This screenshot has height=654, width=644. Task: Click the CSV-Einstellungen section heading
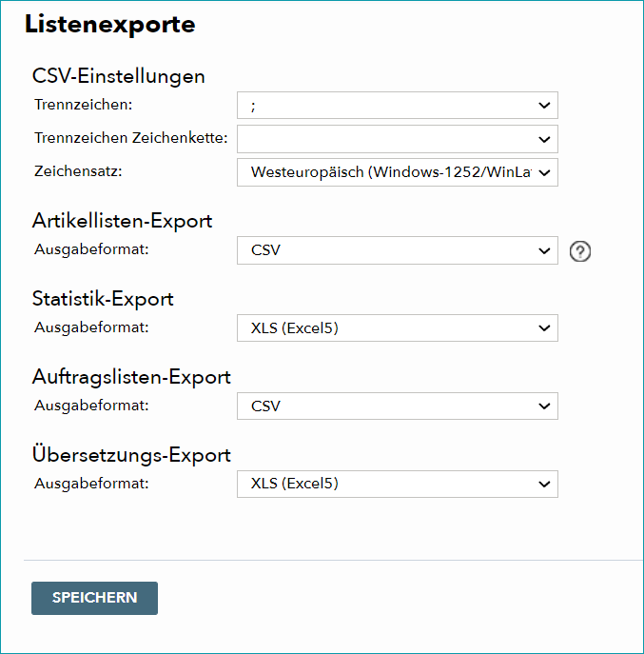(x=119, y=76)
